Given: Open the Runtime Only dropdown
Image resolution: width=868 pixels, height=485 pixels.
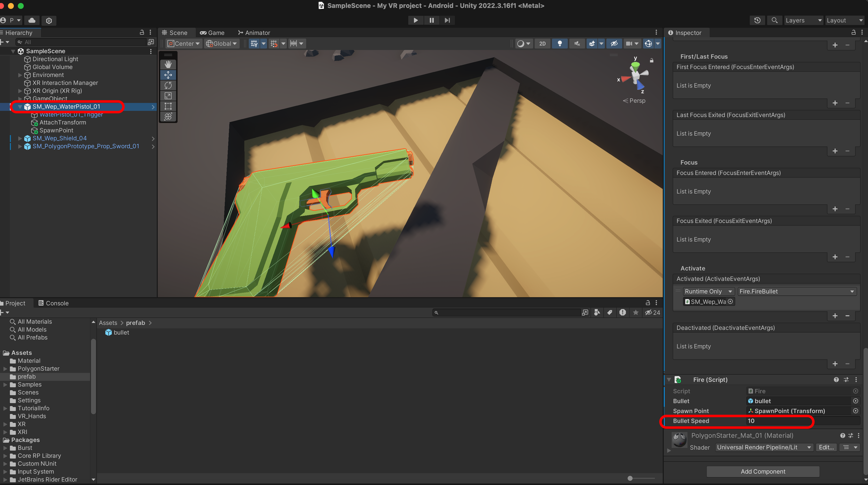Looking at the screenshot, I should [x=708, y=291].
